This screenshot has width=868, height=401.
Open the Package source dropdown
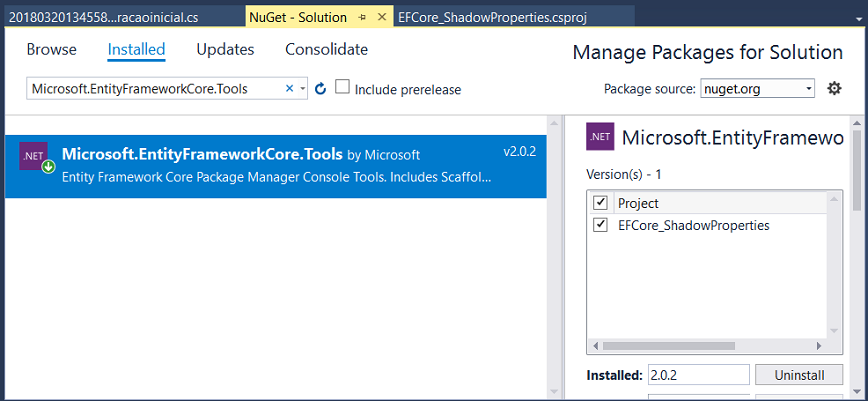[x=757, y=88]
